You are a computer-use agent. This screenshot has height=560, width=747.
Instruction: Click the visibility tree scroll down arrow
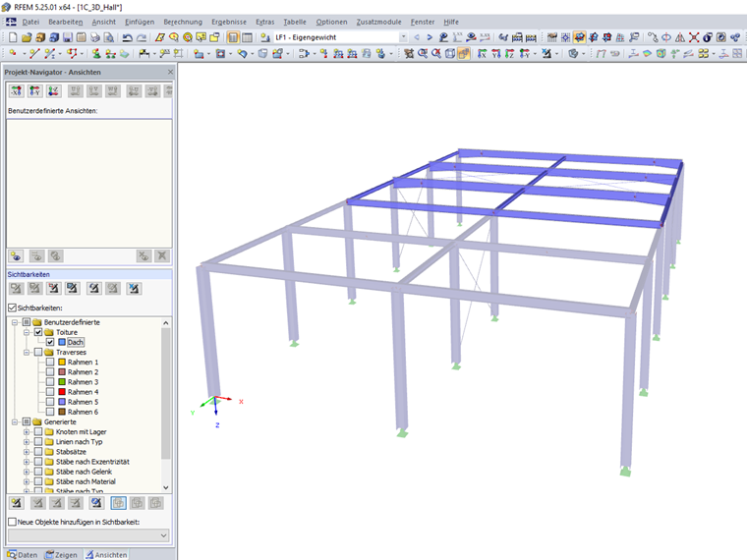pos(166,487)
